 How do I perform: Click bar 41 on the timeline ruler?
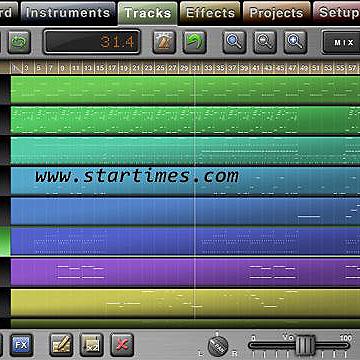point(255,68)
